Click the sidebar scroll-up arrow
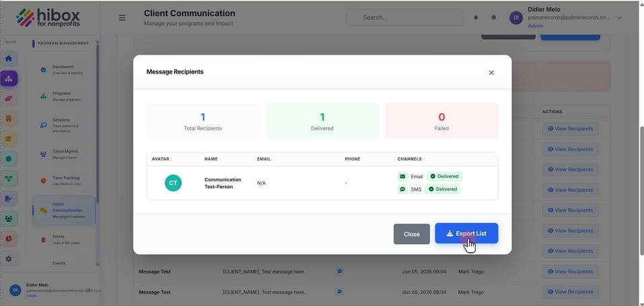The image size is (644, 306). tap(98, 42)
